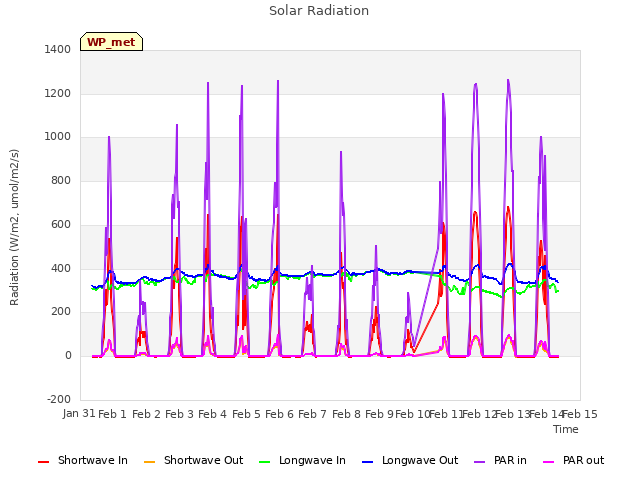Screen dimensions: 640x480
Task: Toggle the PAR out legend entry
Action: pyautogui.click(x=573, y=460)
